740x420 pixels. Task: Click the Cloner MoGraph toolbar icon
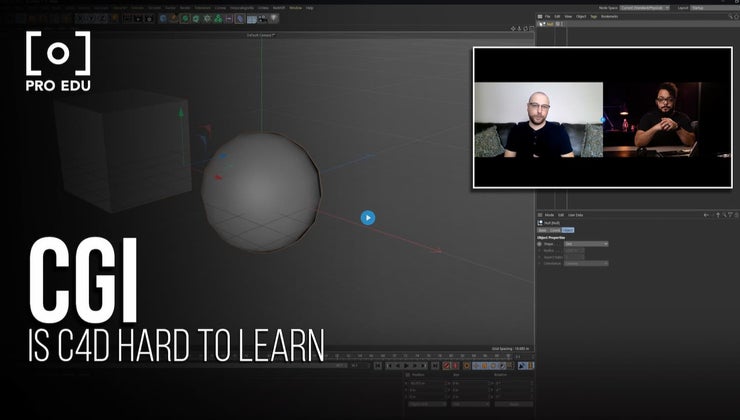[218, 18]
